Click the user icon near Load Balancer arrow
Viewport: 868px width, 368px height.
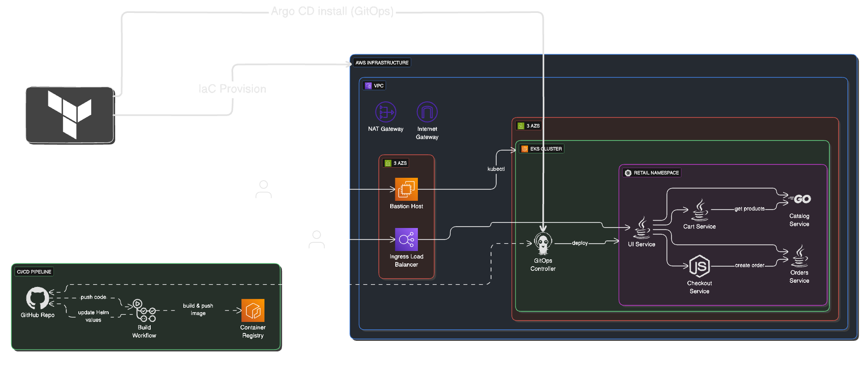(x=317, y=239)
